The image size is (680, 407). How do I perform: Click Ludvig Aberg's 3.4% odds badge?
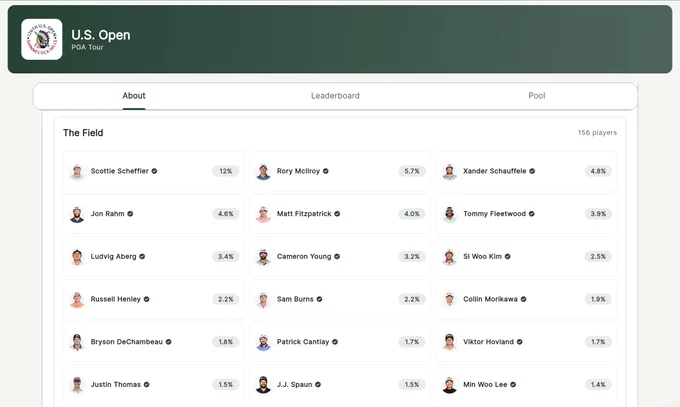coord(226,256)
